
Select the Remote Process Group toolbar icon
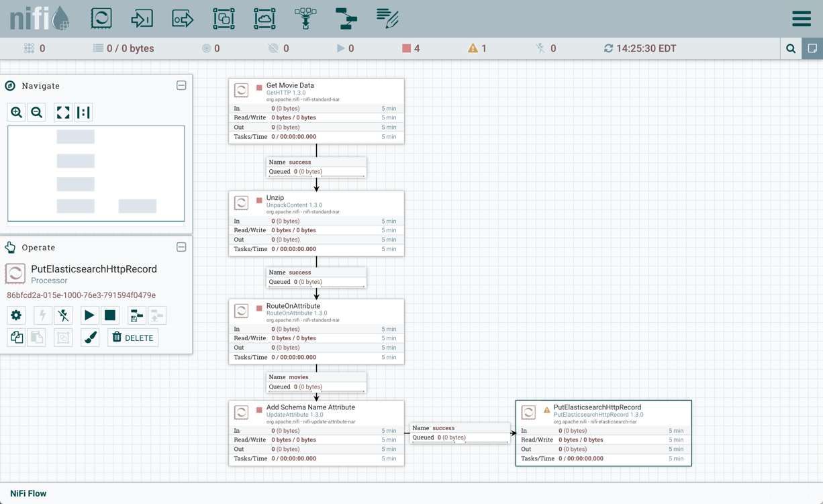[x=264, y=18]
